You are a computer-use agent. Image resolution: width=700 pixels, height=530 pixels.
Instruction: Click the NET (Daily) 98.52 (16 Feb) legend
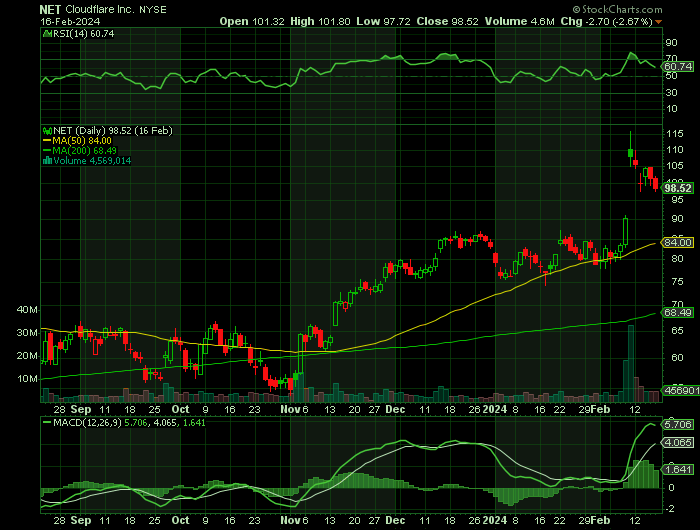pos(112,131)
